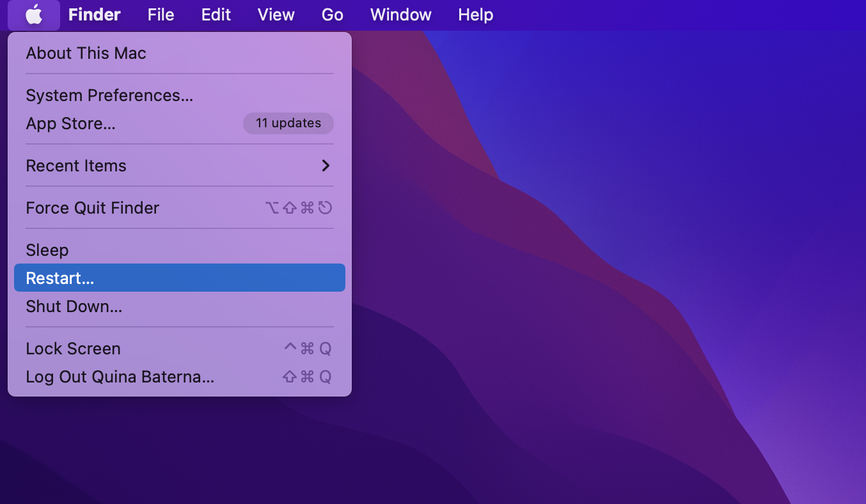
Task: Open the Help menu
Action: pos(476,15)
